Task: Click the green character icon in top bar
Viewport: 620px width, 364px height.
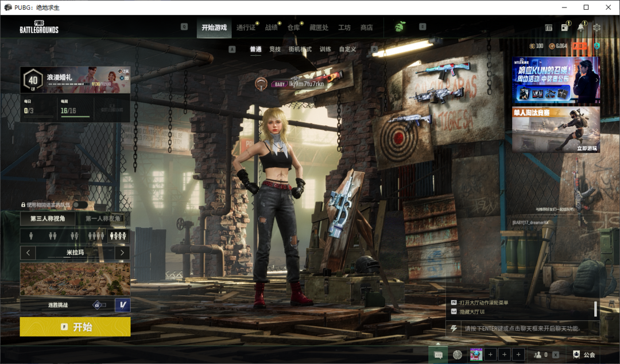Action: tap(400, 27)
